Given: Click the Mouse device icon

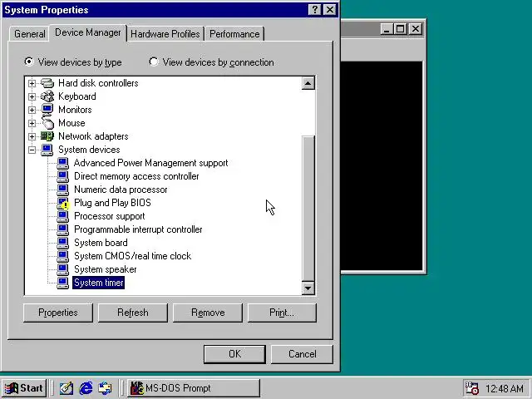Looking at the screenshot, I should (x=47, y=123).
